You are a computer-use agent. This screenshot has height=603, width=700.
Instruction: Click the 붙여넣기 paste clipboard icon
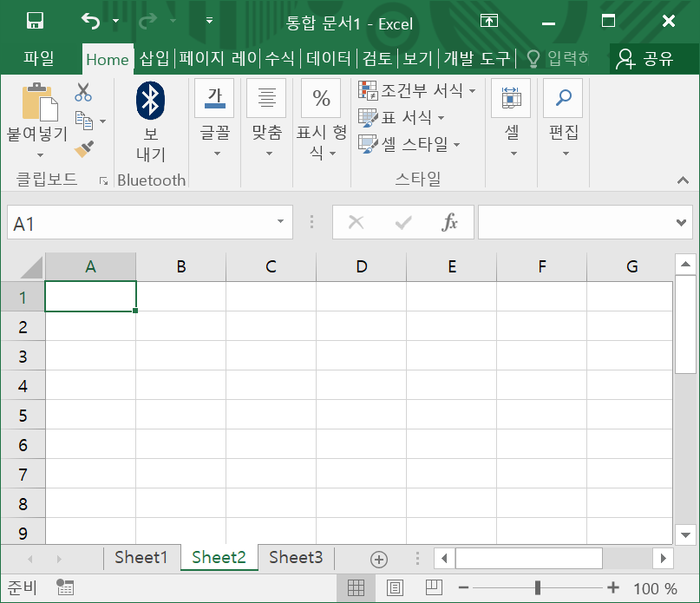pyautogui.click(x=39, y=102)
